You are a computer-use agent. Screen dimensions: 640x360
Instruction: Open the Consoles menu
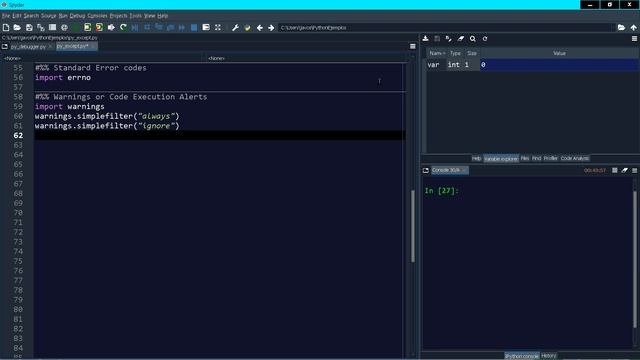97,16
